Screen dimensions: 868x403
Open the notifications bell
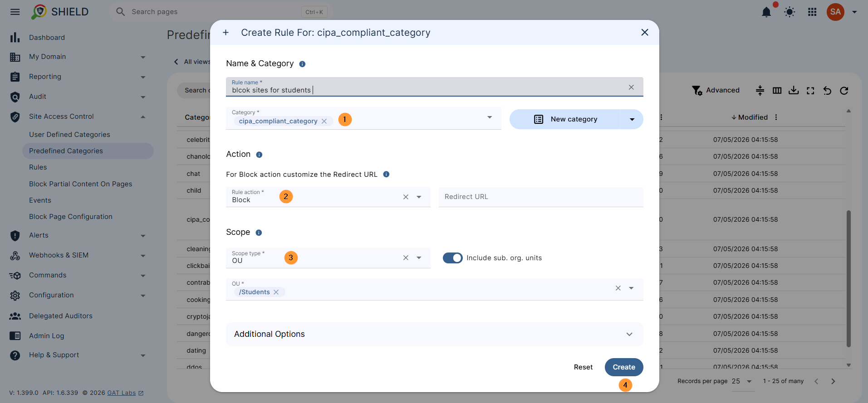(x=766, y=12)
